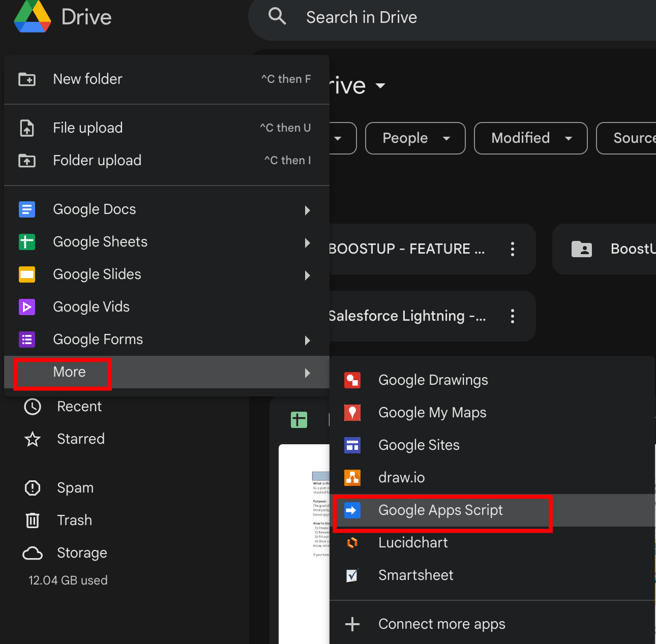Click the green Sheets icon above file preview
This screenshot has height=644, width=656.
(299, 420)
